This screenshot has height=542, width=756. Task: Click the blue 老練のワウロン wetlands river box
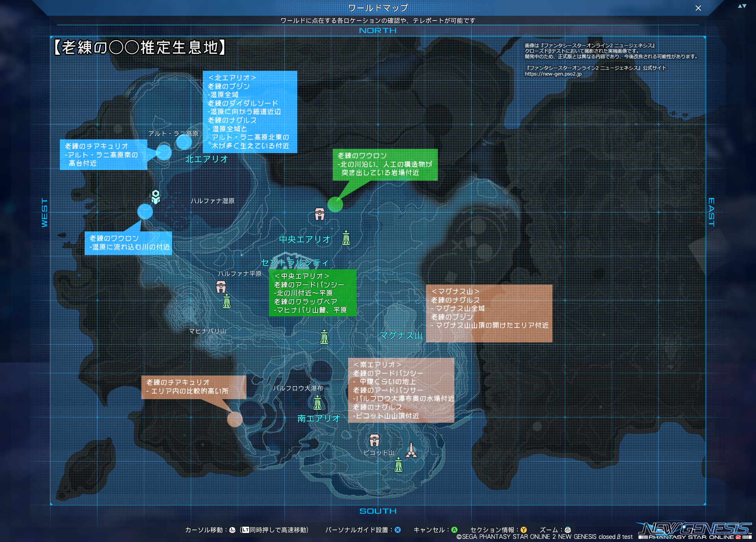pos(128,243)
